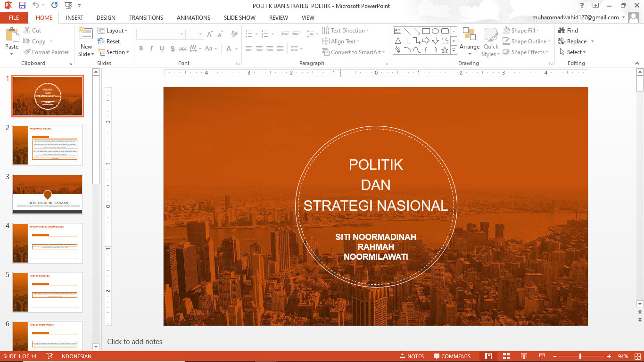Viewport: 644px width, 362px height.
Task: Open the Section dropdown menu
Action: click(x=114, y=52)
